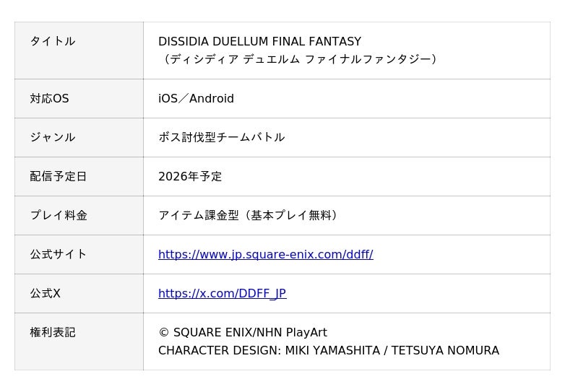Click the word Android in the OS row
This screenshot has width=578, height=392.
pos(211,98)
